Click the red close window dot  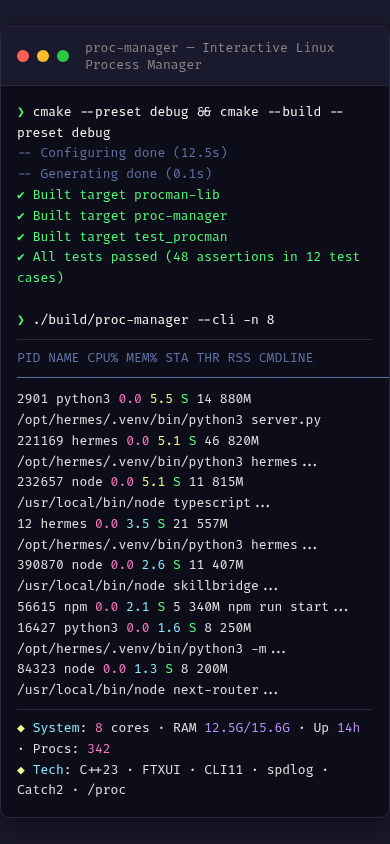point(23,56)
